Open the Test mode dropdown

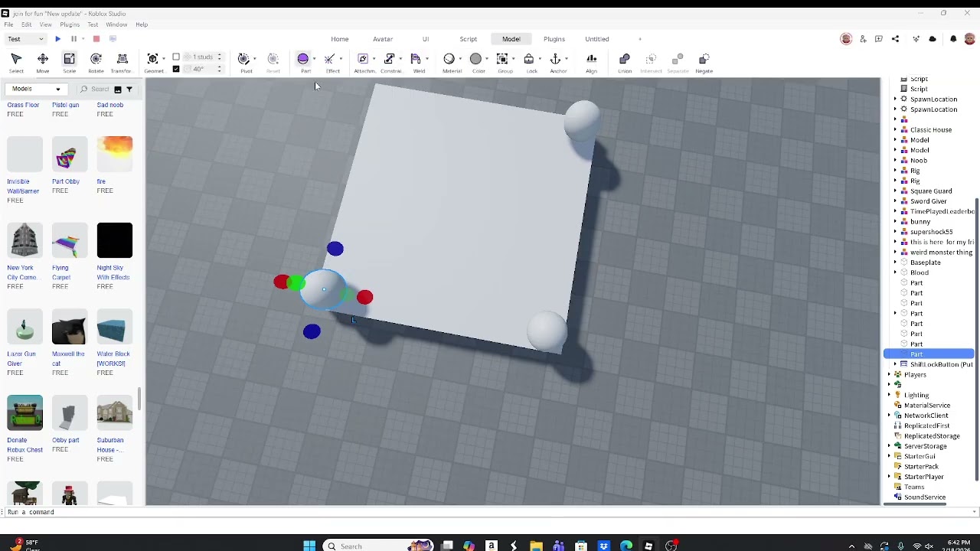pyautogui.click(x=25, y=39)
